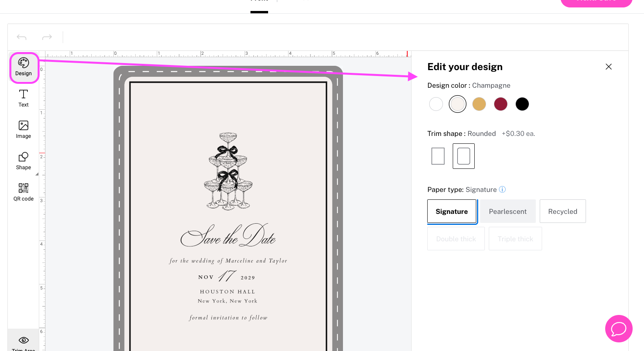Choose the gold design color
Viewport: 644px width, 351px height.
pos(479,104)
